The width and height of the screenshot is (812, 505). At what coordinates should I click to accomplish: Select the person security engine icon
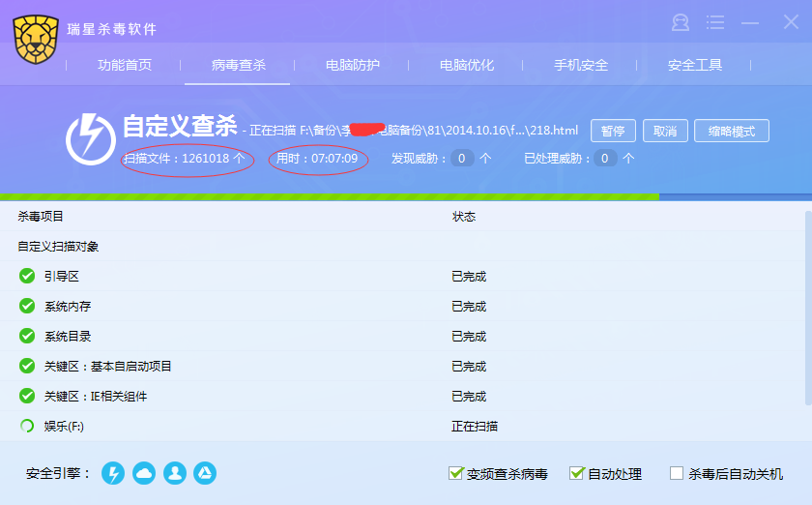pyautogui.click(x=175, y=473)
